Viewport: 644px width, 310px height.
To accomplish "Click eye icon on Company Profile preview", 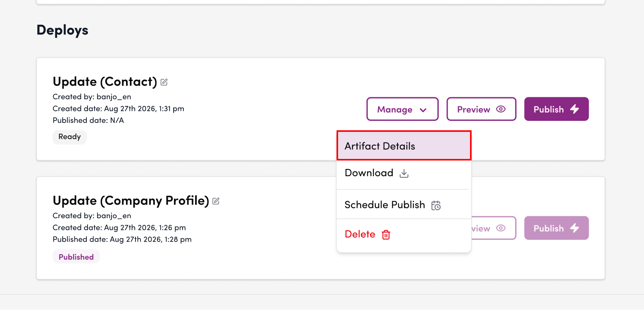I will pos(501,228).
